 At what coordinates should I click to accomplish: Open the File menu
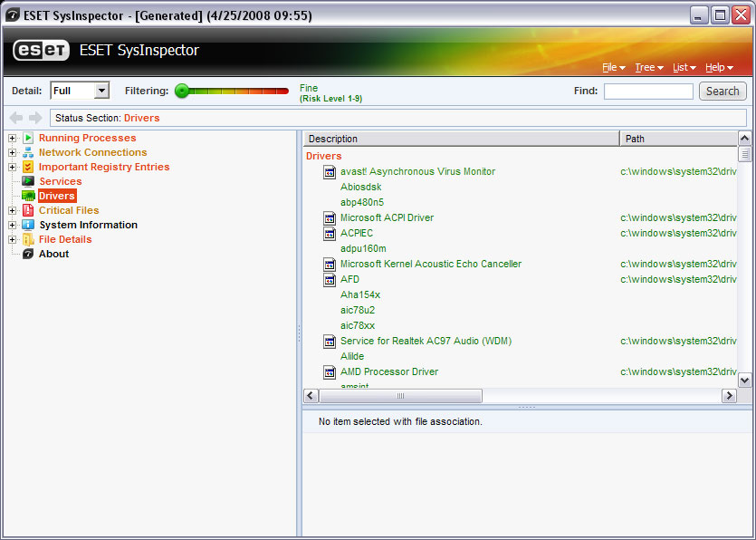pos(613,68)
